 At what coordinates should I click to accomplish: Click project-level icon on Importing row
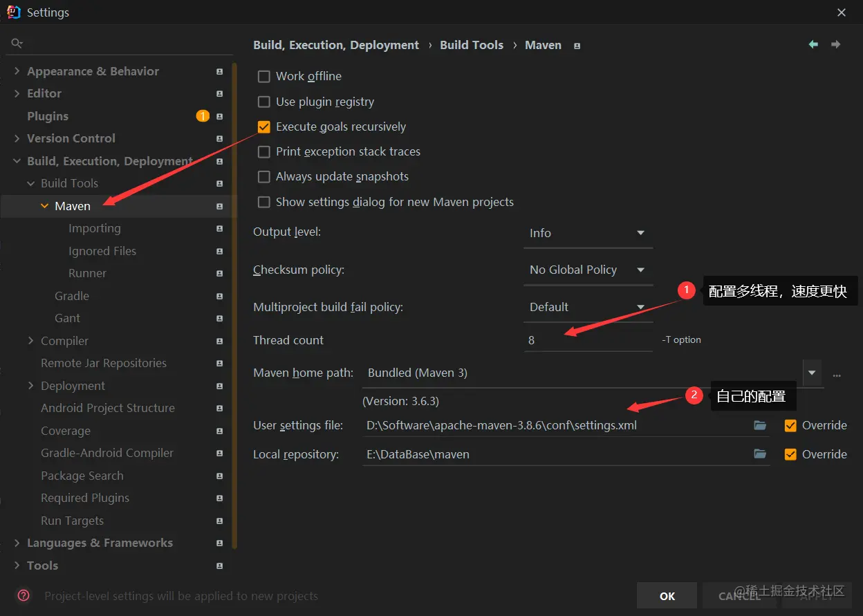pyautogui.click(x=219, y=228)
